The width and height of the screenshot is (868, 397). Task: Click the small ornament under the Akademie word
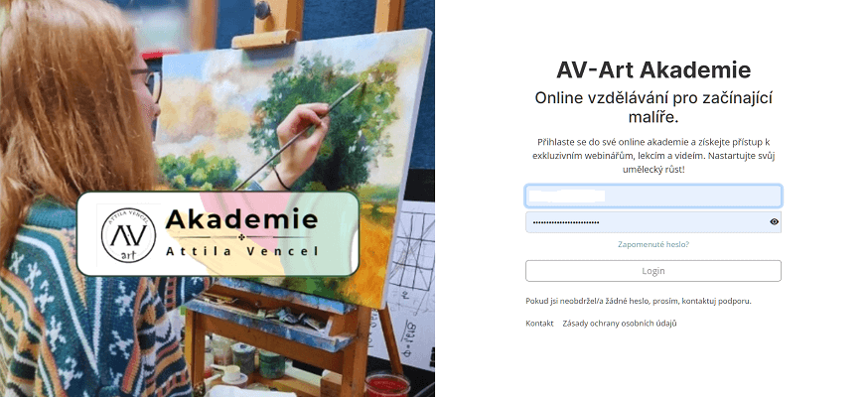pos(240,238)
